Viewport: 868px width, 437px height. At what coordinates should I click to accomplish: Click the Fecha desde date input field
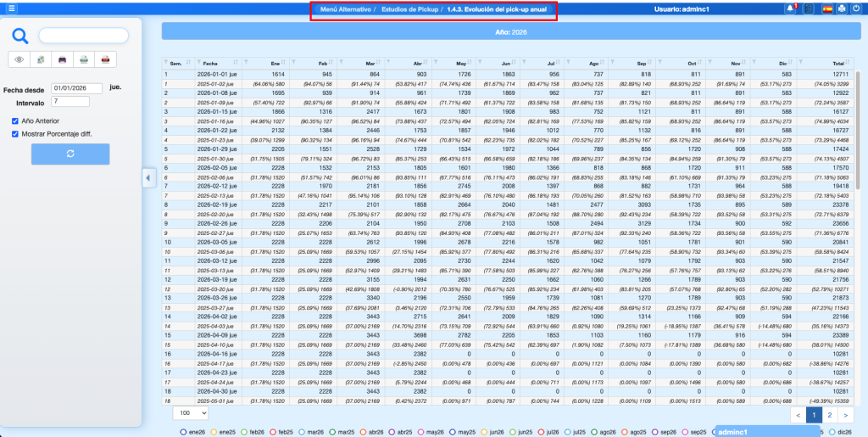pyautogui.click(x=76, y=87)
